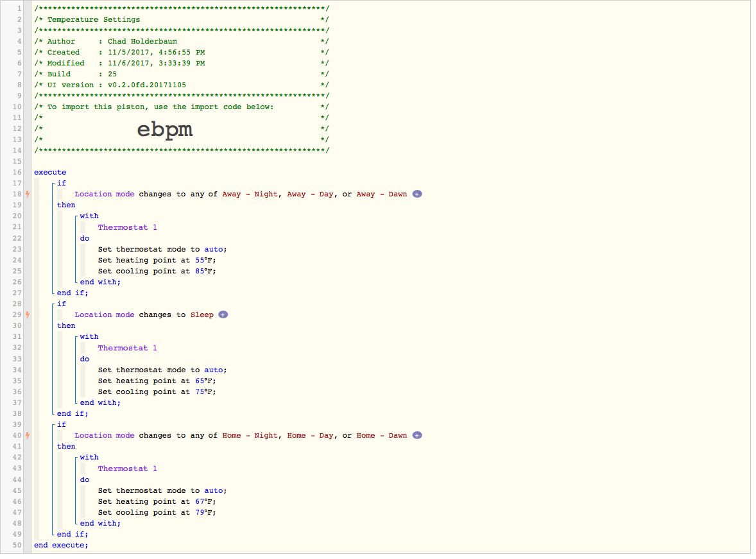Click 'end with;' on line 48
Image resolution: width=756 pixels, height=559 pixels.
coord(100,523)
